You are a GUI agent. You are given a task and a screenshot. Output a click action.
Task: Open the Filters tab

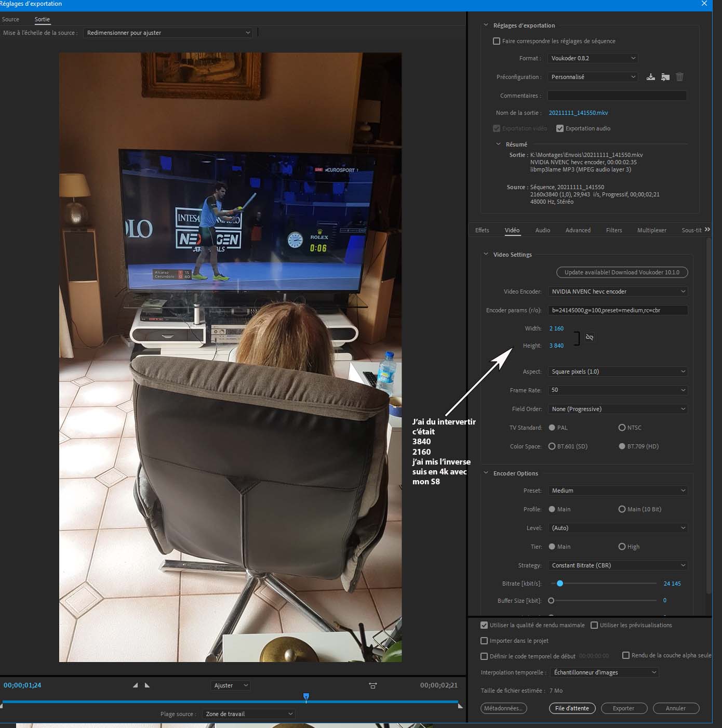point(613,230)
